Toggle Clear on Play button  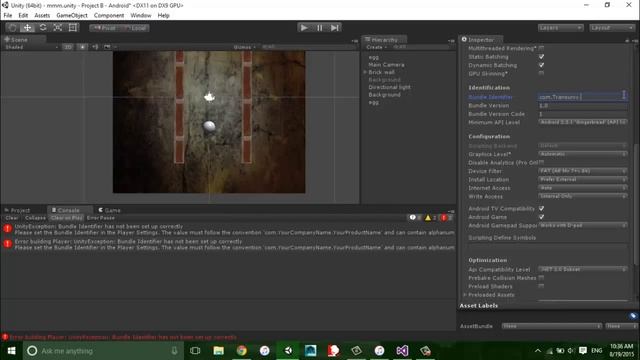click(x=67, y=218)
